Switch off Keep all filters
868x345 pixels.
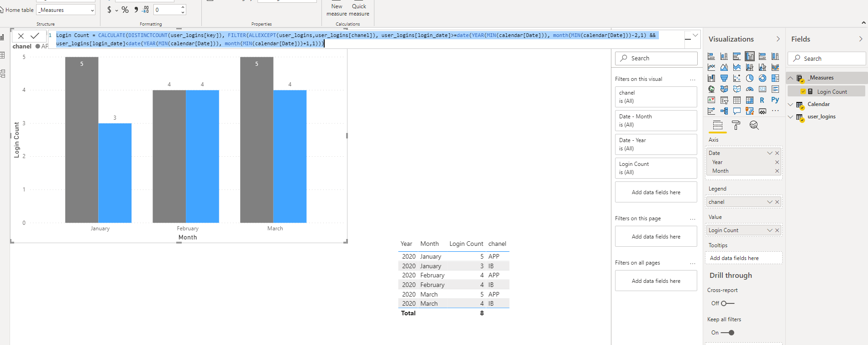click(x=727, y=333)
